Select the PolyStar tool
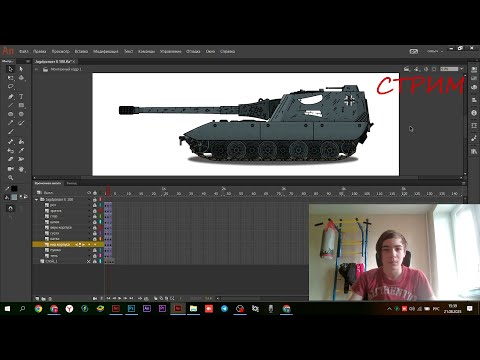Screen dimensions: 480x360 click(x=21, y=114)
